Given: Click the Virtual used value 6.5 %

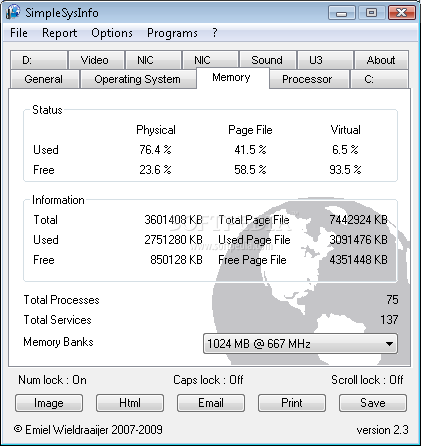Looking at the screenshot, I should click(x=345, y=150).
